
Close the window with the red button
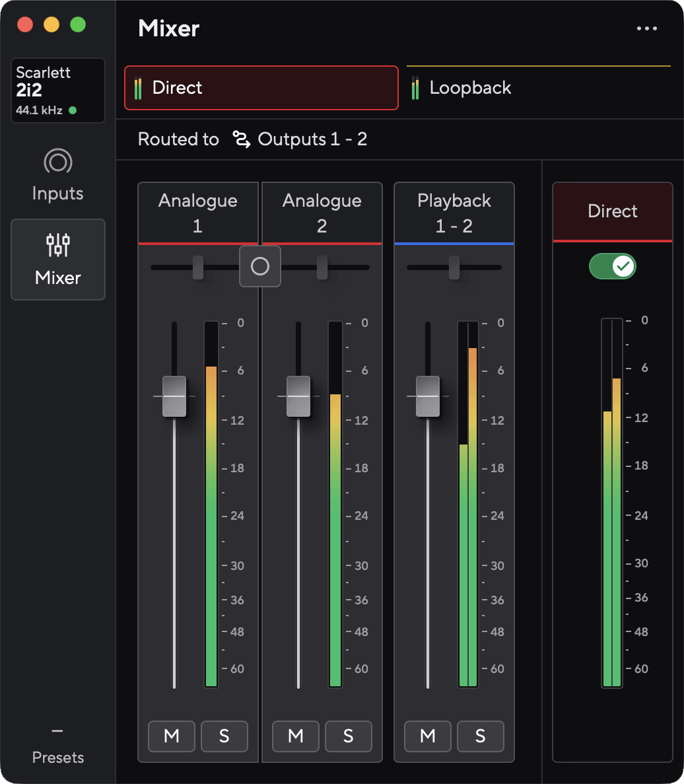(x=25, y=24)
